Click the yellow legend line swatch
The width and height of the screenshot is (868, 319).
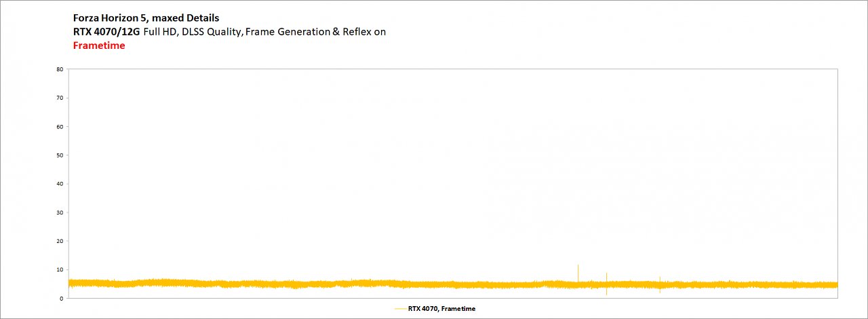(400, 309)
